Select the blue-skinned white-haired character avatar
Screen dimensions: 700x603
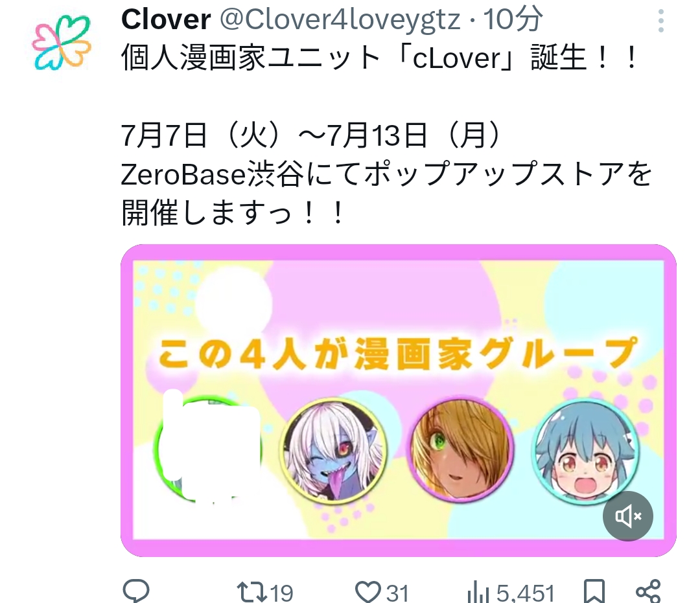tap(334, 450)
